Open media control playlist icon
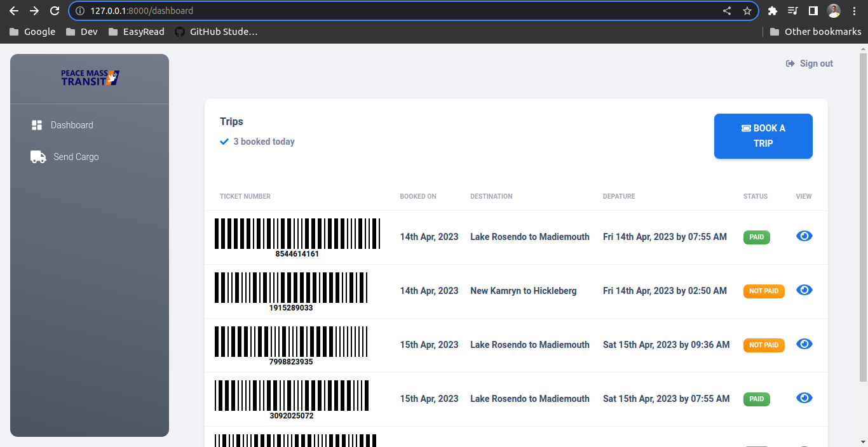This screenshot has height=447, width=868. point(792,11)
